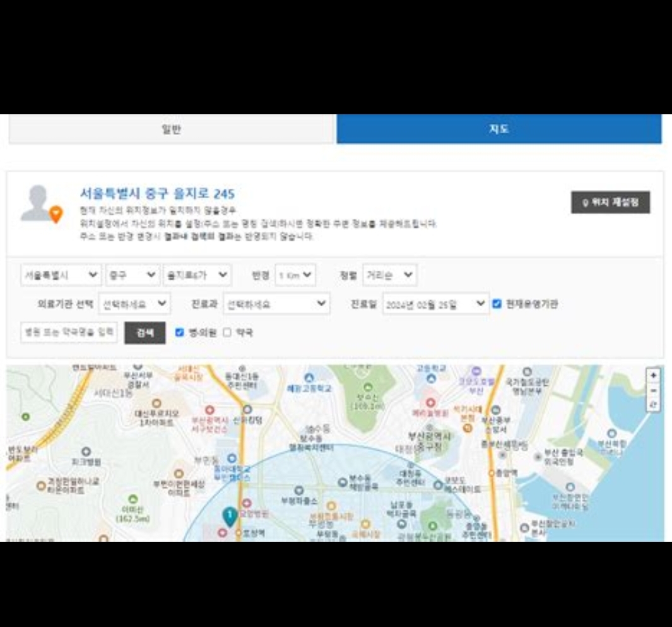Check the 약국 checkbox
Viewport: 672px width, 627px height.
227,332
